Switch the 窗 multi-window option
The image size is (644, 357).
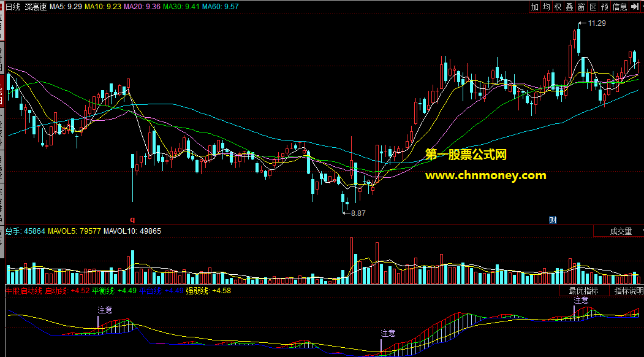click(581, 7)
